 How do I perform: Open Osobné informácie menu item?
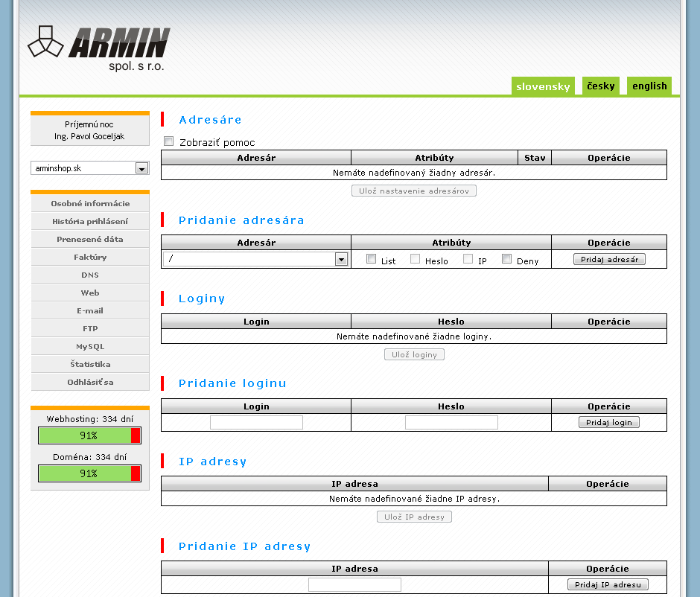coord(90,203)
